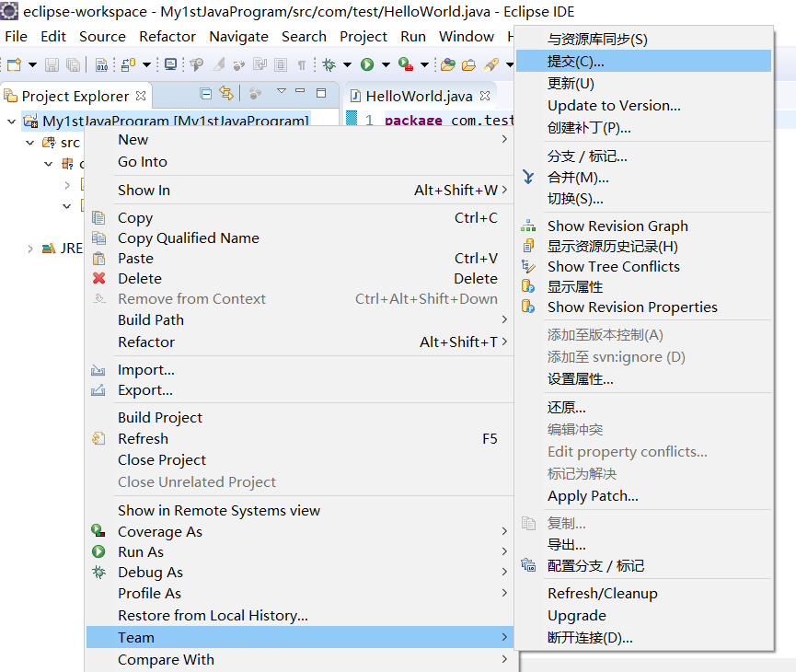
Task: Click the Run External Tools icon
Action: tap(406, 64)
